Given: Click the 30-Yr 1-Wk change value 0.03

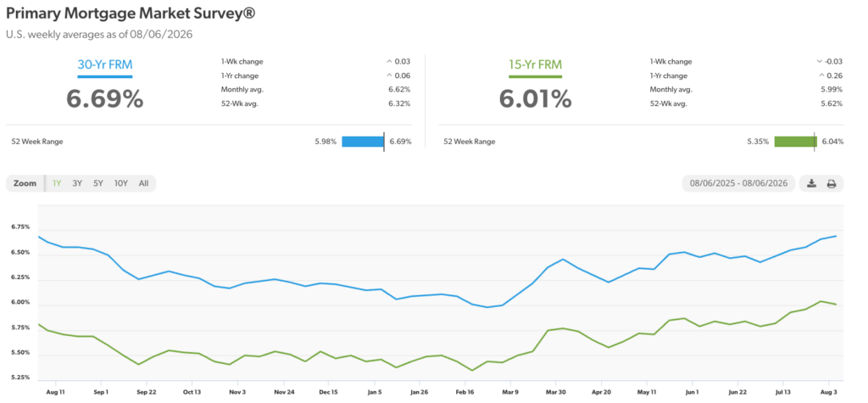Looking at the screenshot, I should (x=403, y=62).
